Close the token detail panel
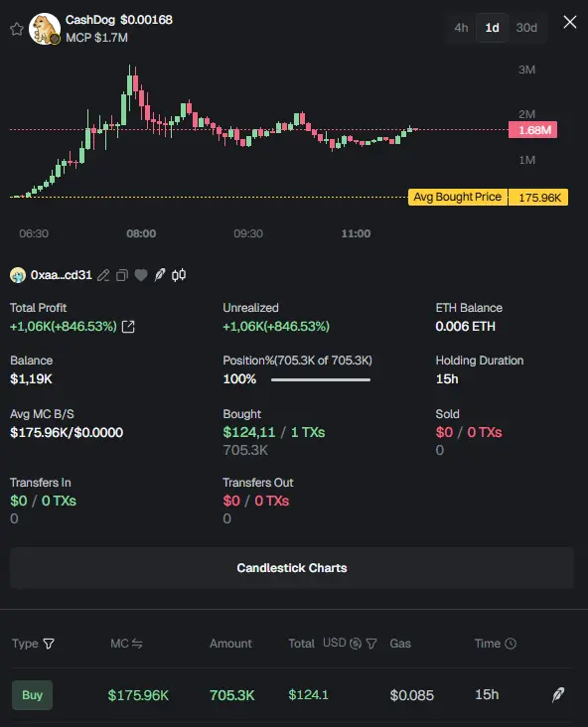 (570, 22)
